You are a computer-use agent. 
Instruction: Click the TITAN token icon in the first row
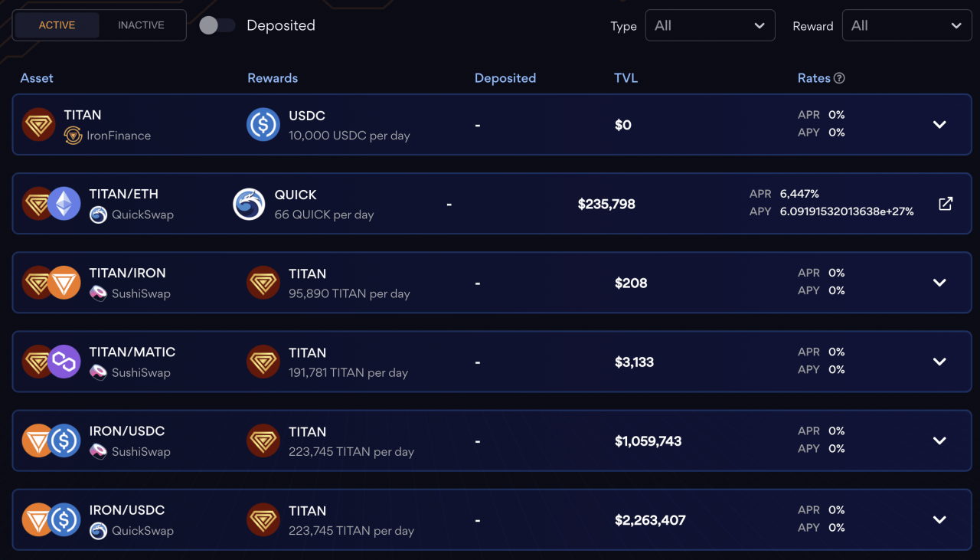pyautogui.click(x=38, y=123)
